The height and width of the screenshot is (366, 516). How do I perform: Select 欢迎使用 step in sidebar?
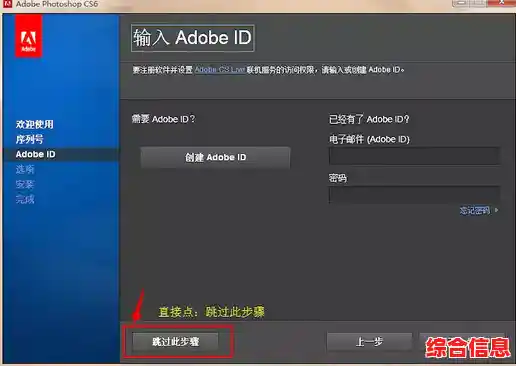34,124
